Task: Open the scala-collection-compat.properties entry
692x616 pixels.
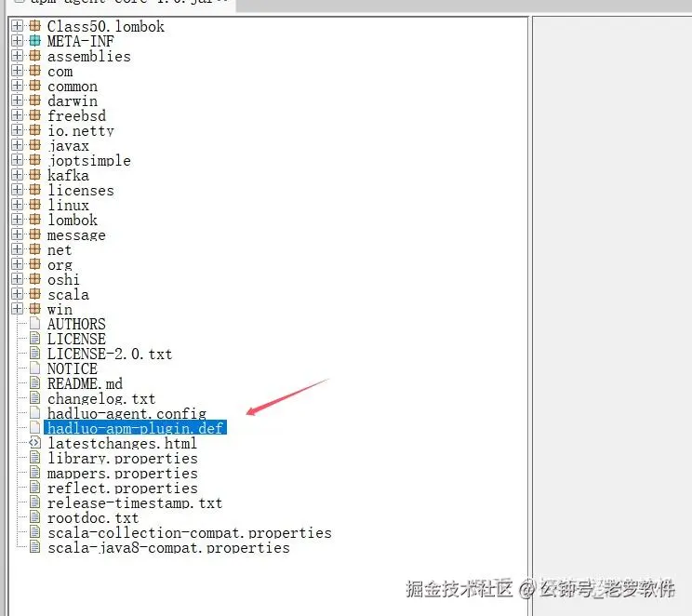Action: pyautogui.click(x=190, y=533)
